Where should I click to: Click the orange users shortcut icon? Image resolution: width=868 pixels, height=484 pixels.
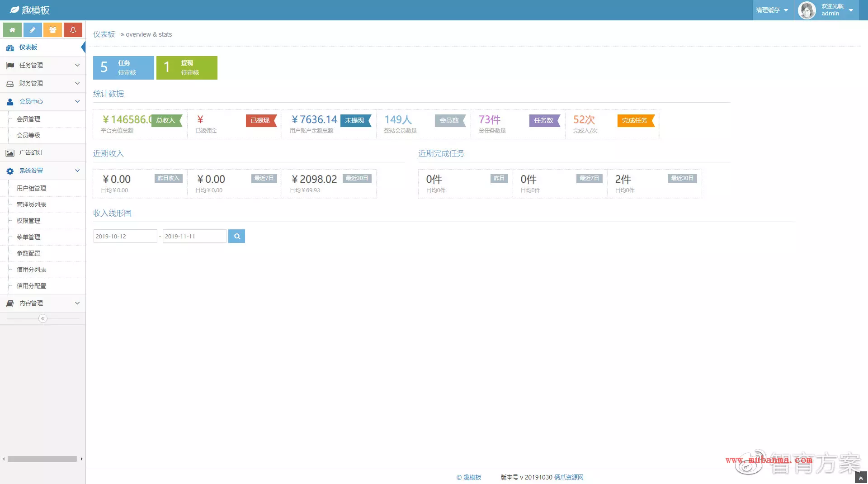(53, 30)
